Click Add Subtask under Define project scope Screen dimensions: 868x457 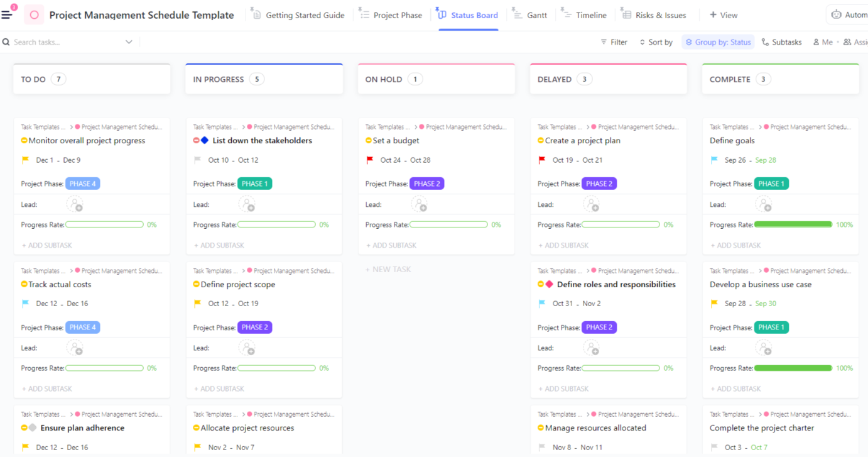click(x=219, y=388)
